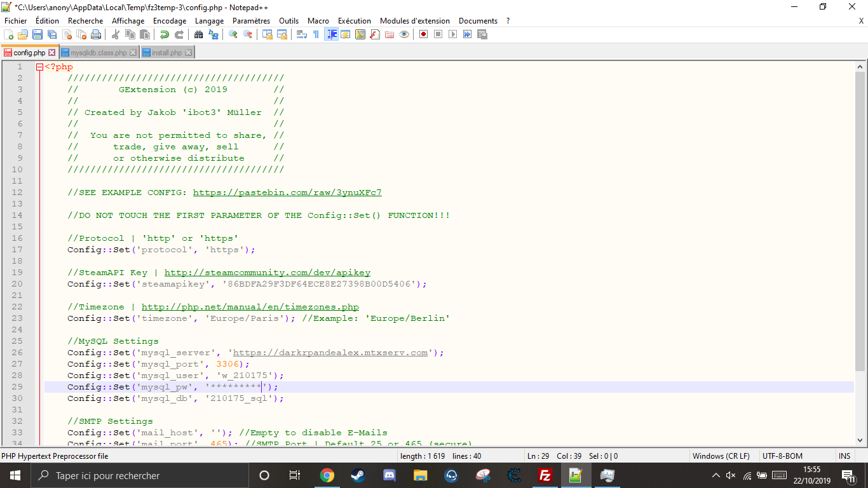Click the Close All toolbar icon

(x=81, y=34)
